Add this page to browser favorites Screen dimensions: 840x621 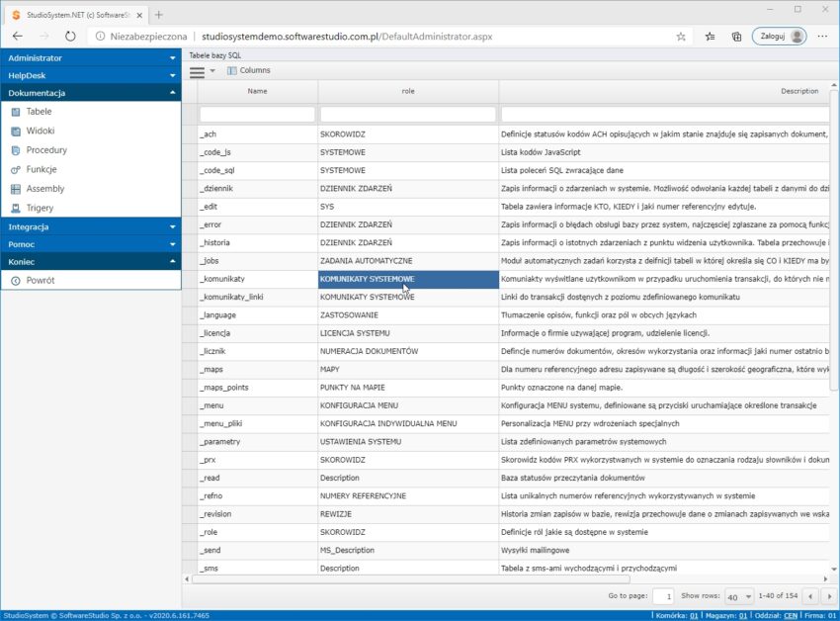pyautogui.click(x=681, y=36)
